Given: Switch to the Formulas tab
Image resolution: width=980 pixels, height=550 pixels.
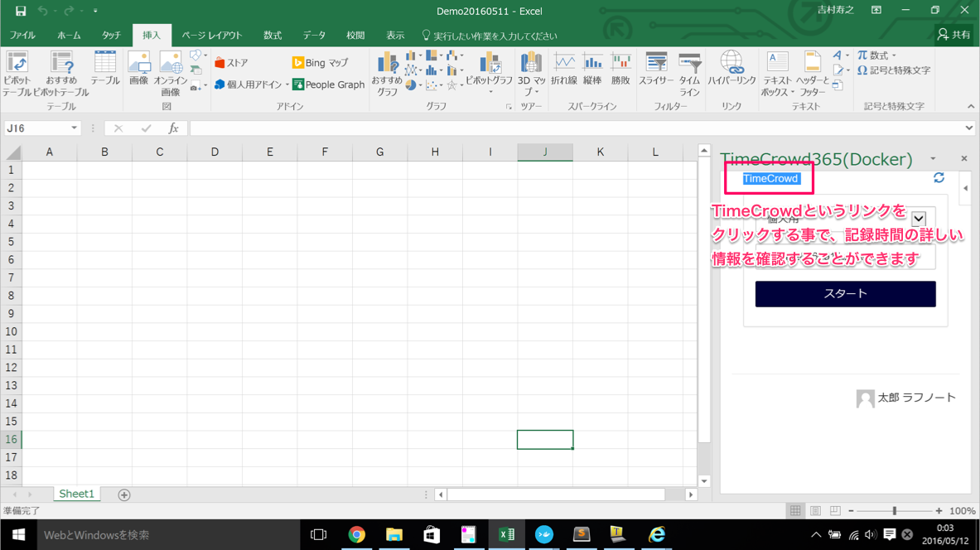Looking at the screenshot, I should click(272, 36).
